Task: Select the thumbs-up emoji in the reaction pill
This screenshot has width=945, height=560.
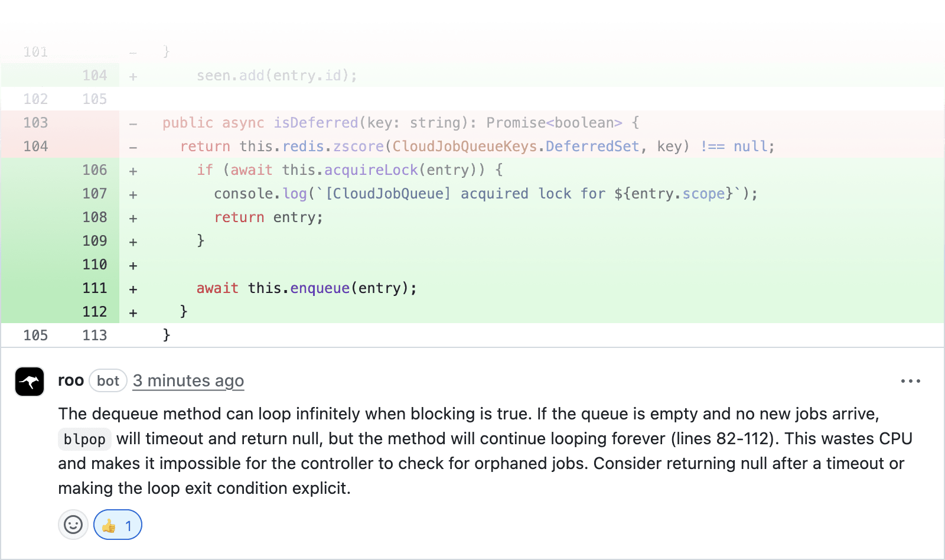Action: pyautogui.click(x=109, y=525)
